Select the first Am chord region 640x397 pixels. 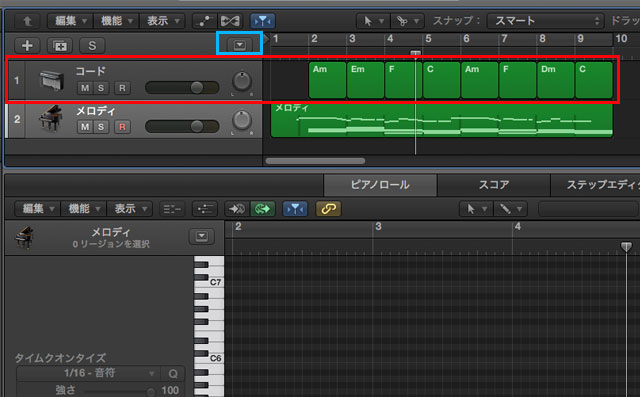pyautogui.click(x=327, y=80)
